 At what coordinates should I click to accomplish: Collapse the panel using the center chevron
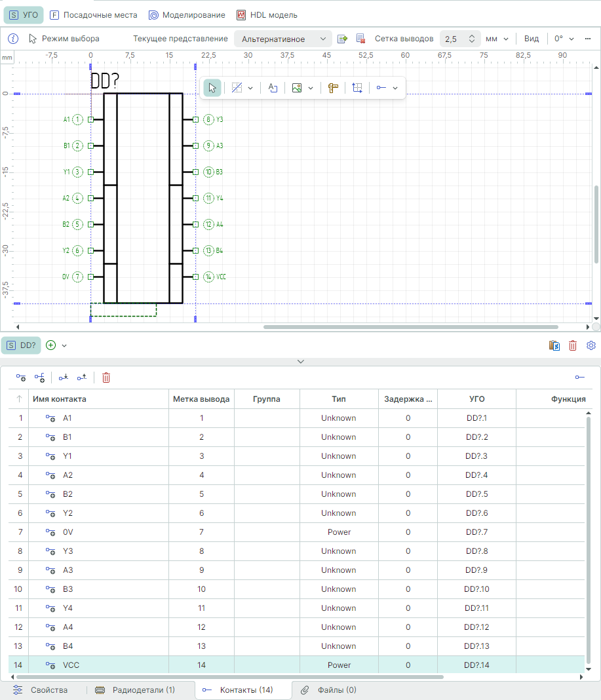pos(301,361)
